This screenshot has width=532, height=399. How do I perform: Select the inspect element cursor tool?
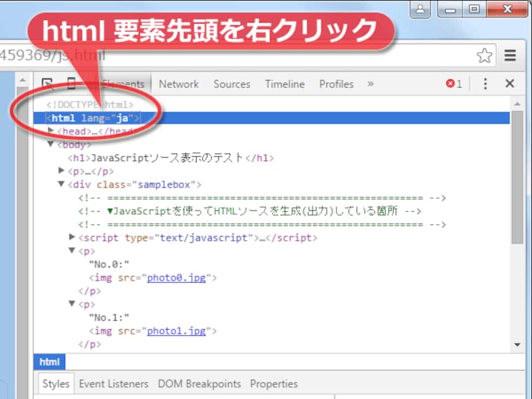click(x=47, y=84)
